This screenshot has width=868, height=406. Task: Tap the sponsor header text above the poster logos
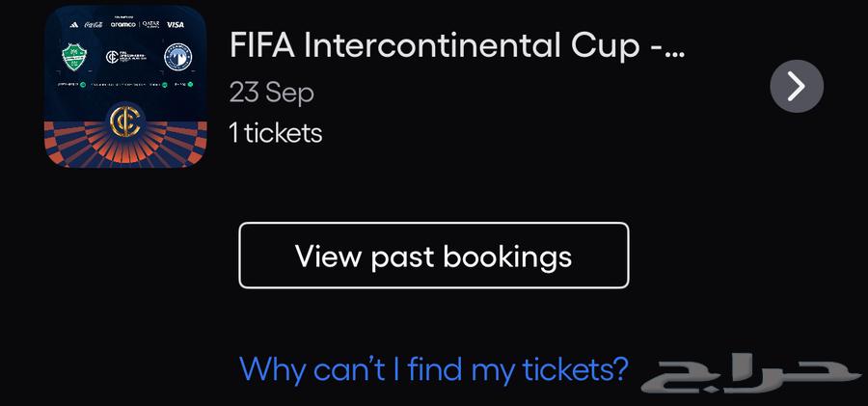coord(125,14)
